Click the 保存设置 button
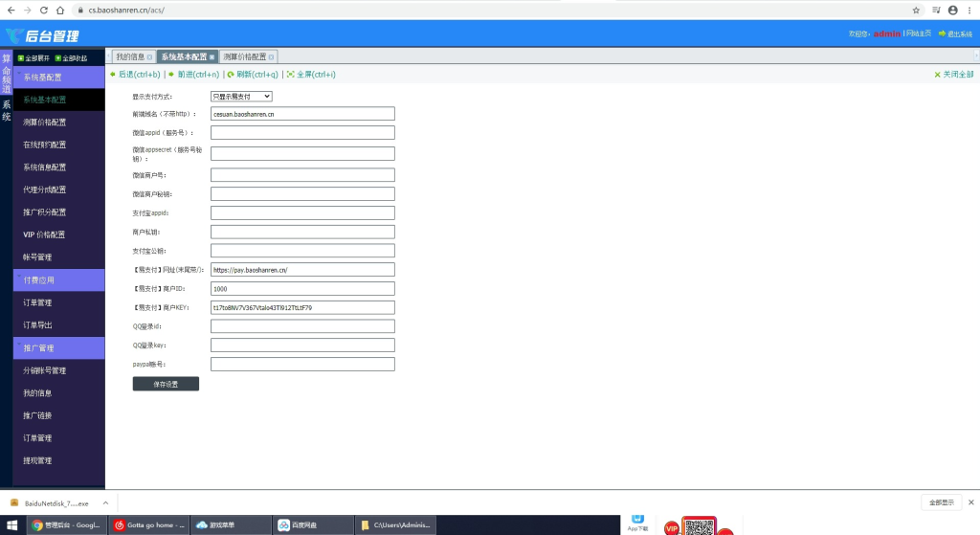980x535 pixels. tap(166, 384)
